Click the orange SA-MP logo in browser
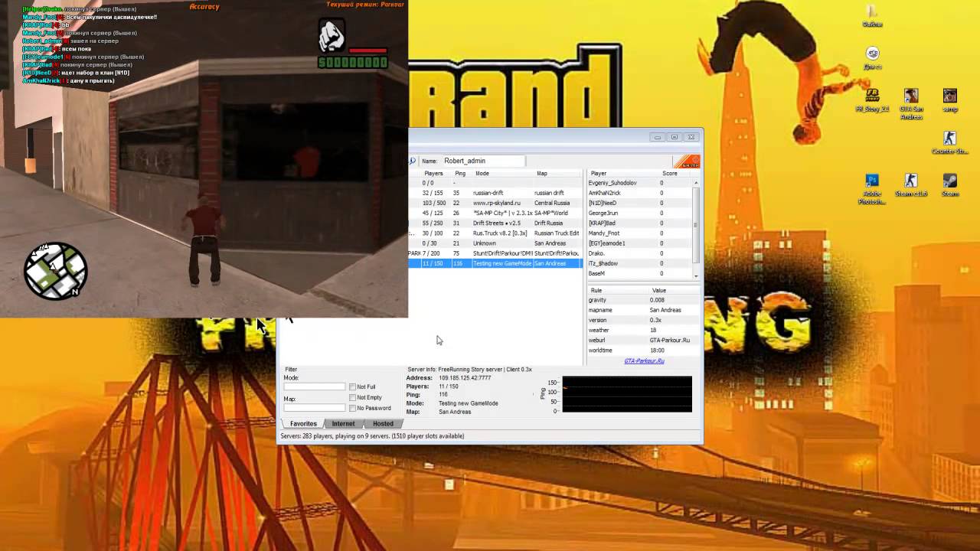This screenshot has width=980, height=551. 686,161
